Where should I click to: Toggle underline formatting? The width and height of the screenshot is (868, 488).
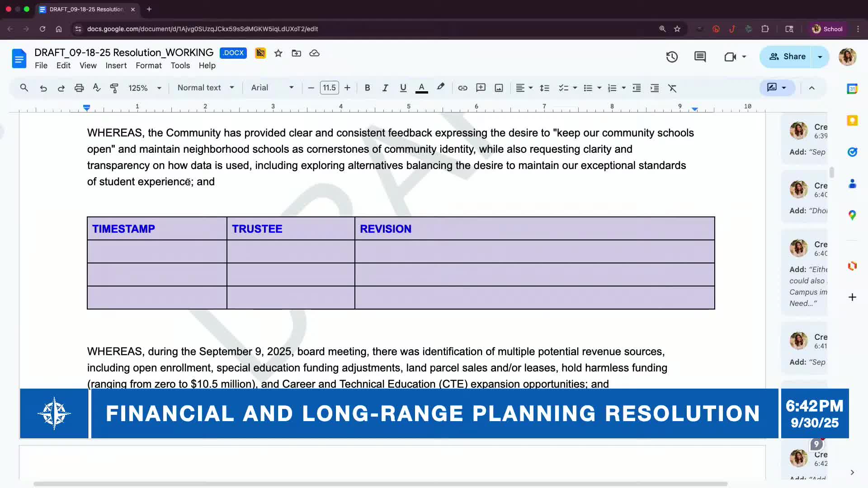(403, 88)
